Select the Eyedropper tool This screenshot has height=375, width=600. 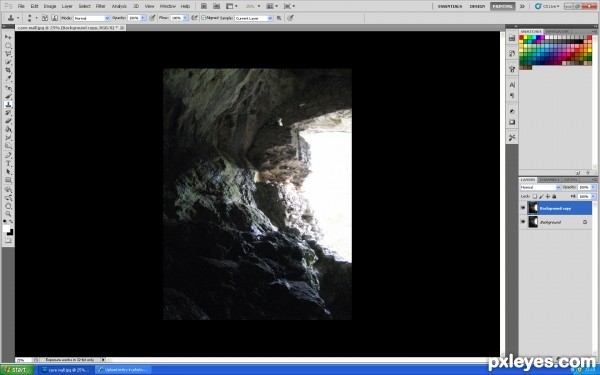(8, 79)
